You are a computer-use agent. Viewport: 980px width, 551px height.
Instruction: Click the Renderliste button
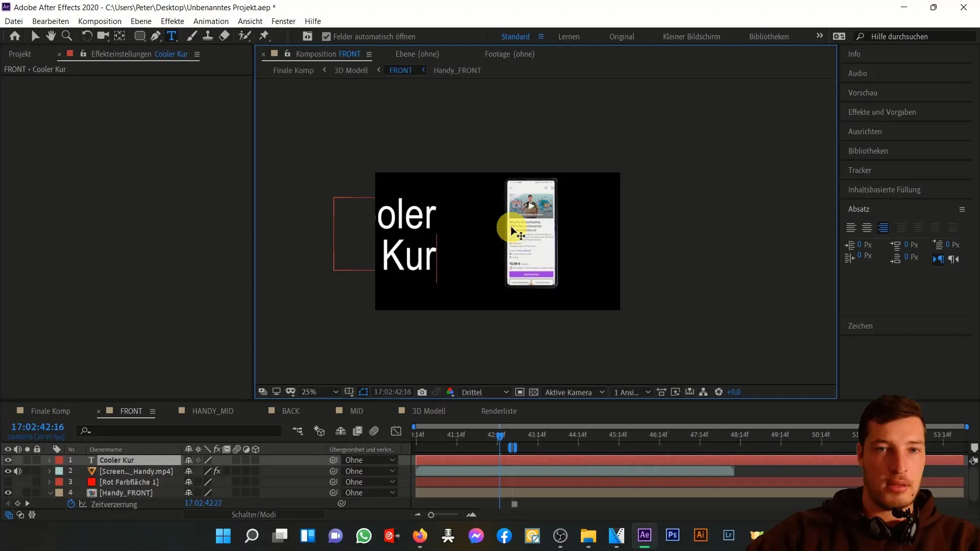498,411
